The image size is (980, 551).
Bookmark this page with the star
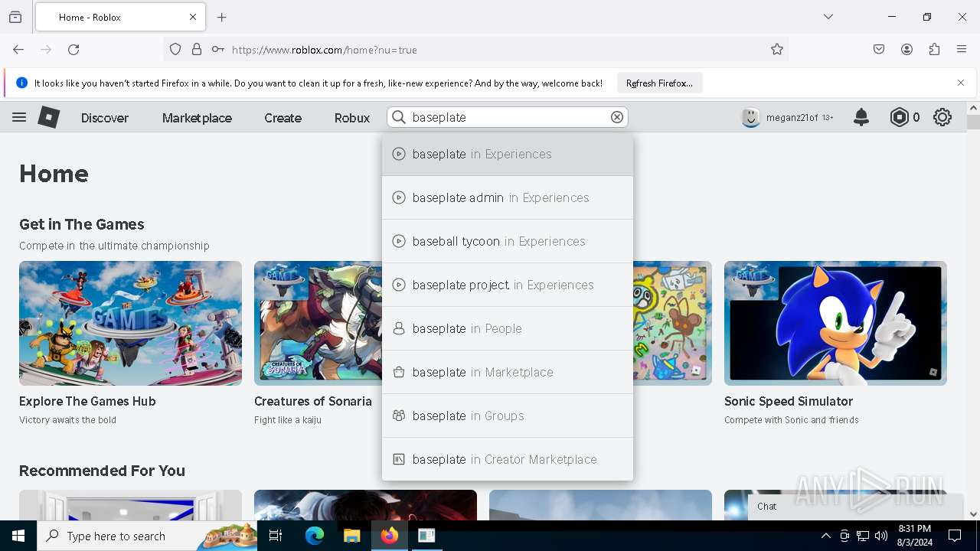(x=777, y=50)
